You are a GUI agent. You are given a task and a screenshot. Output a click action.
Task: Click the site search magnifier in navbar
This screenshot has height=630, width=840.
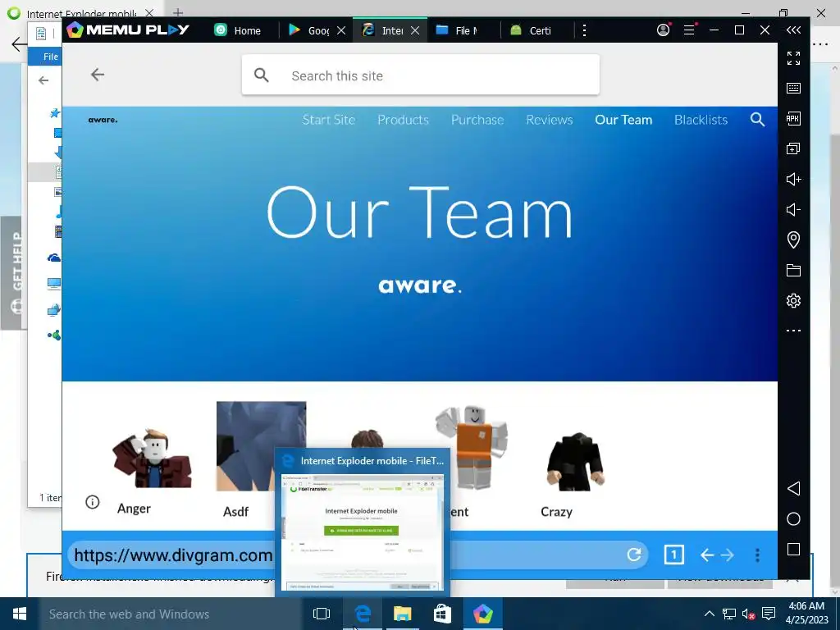(x=757, y=120)
